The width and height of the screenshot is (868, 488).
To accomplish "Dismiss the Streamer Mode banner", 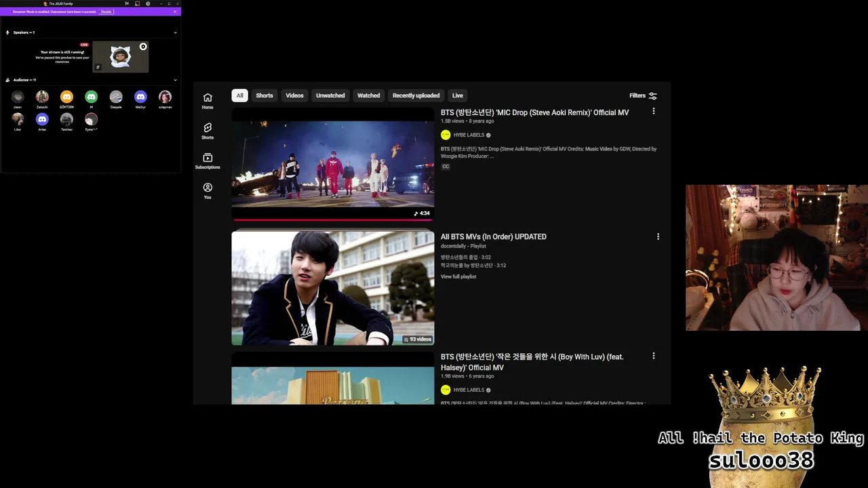I will [x=175, y=12].
